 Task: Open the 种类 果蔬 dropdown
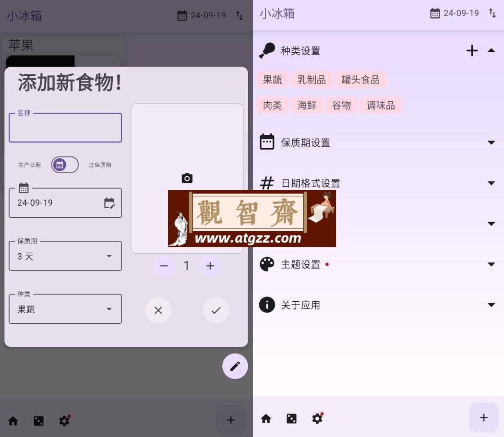pos(65,309)
